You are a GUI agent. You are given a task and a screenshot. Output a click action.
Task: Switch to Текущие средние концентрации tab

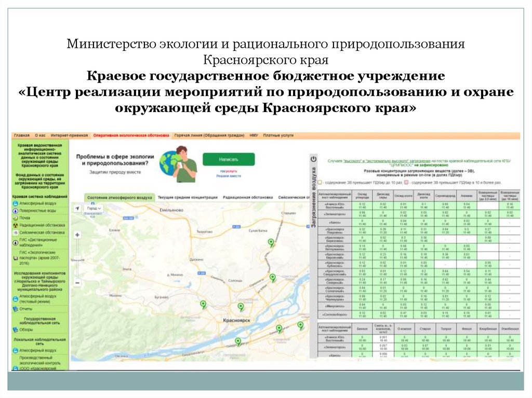tap(188, 198)
